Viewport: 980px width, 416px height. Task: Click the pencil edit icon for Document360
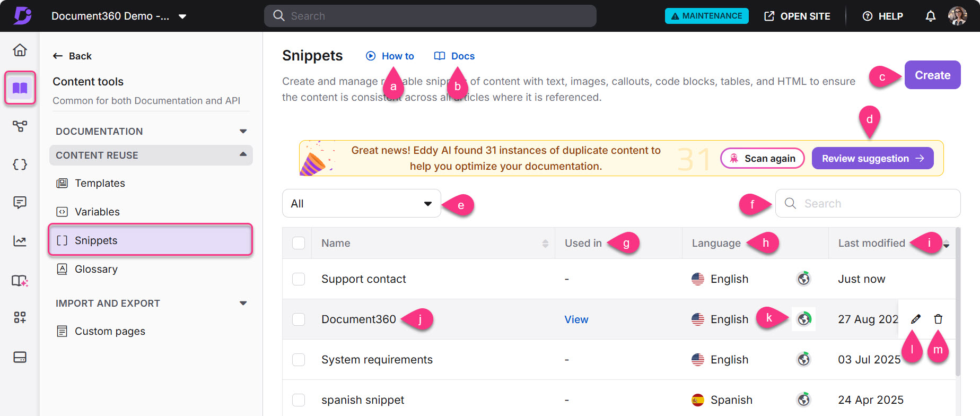tap(916, 319)
